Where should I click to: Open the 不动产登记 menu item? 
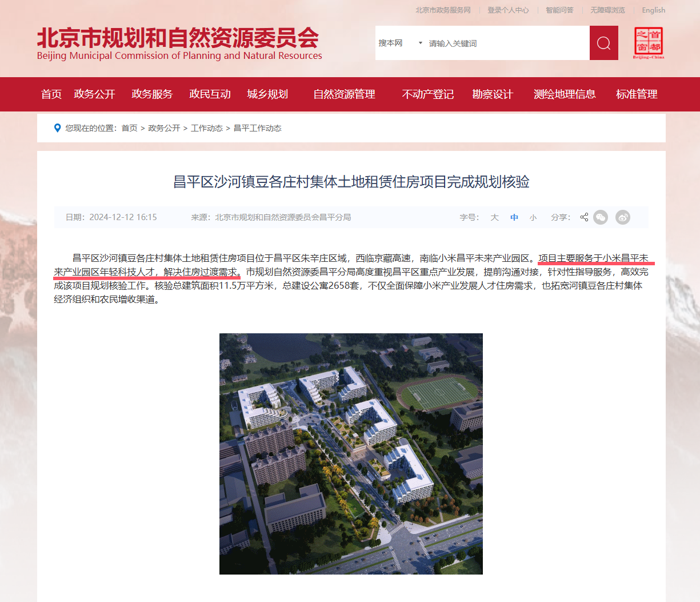click(x=428, y=94)
